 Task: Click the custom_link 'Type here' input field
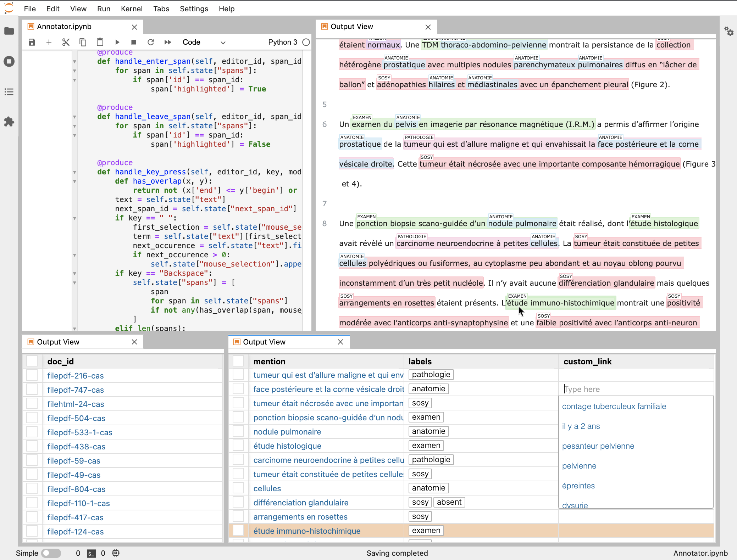point(636,389)
